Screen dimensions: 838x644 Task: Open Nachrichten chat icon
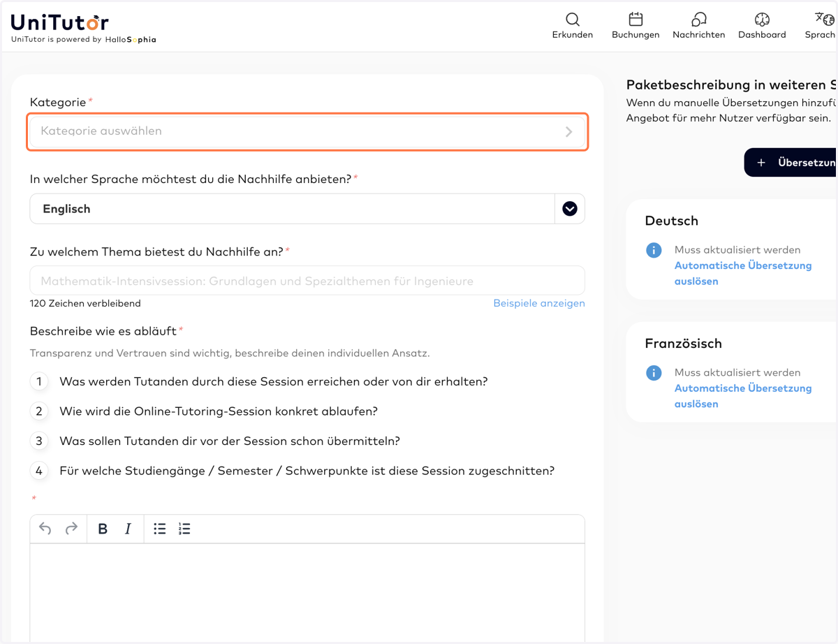698,20
